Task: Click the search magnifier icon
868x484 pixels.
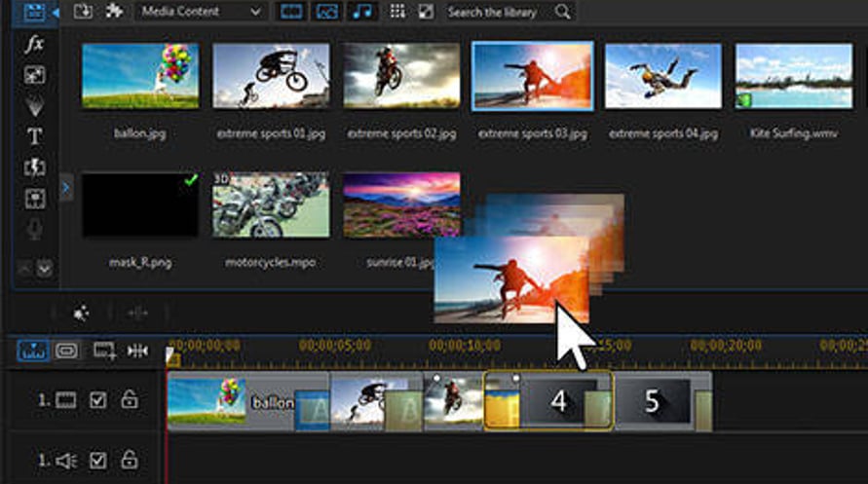Action: tap(562, 12)
